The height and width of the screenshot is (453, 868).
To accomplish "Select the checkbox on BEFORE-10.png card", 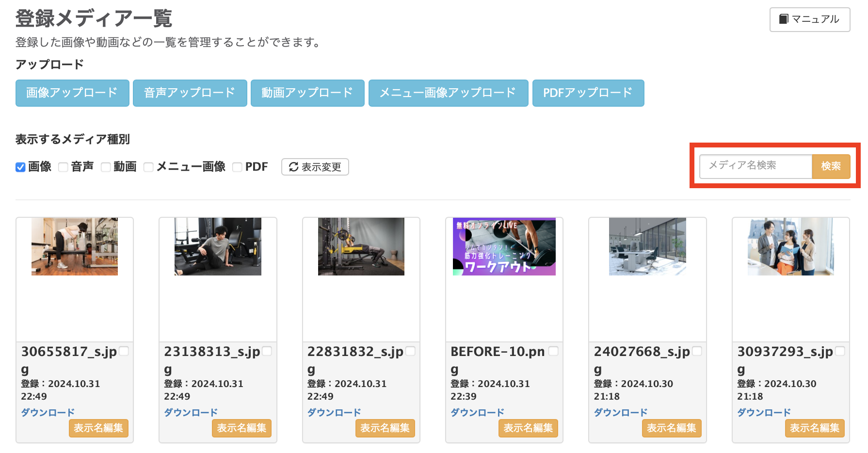I will (555, 351).
